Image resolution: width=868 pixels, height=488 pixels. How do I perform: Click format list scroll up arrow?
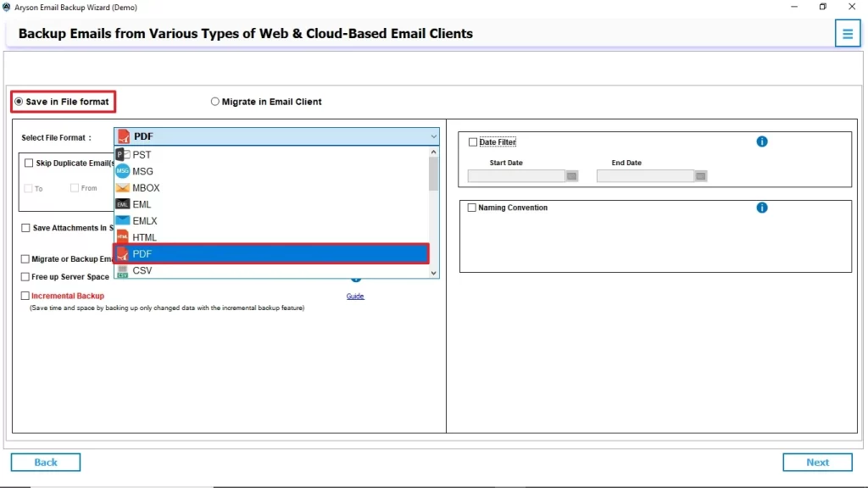433,152
